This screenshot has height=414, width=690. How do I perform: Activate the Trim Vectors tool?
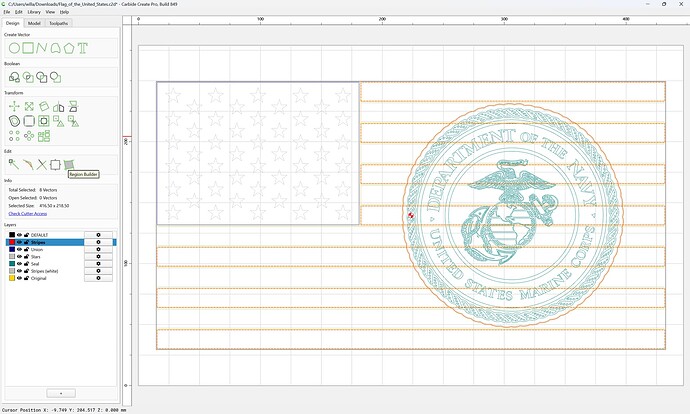42,165
